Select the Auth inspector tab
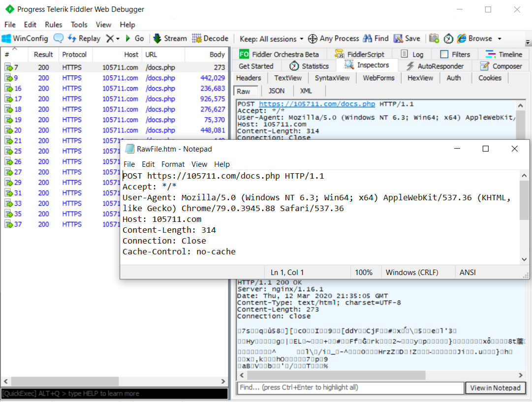This screenshot has height=402, width=532. point(454,78)
